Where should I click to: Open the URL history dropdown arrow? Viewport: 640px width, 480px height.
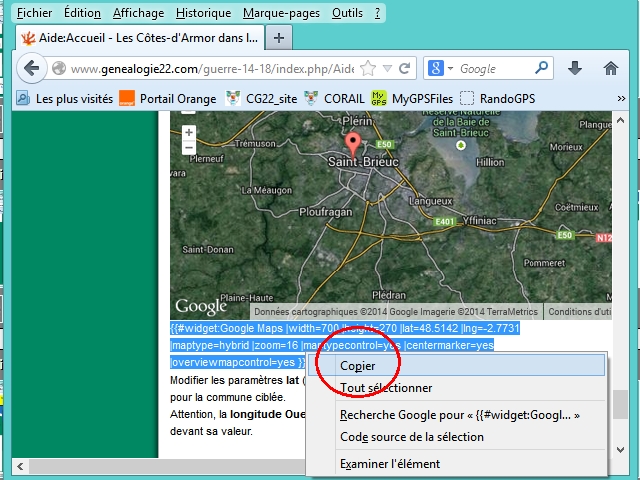387,68
